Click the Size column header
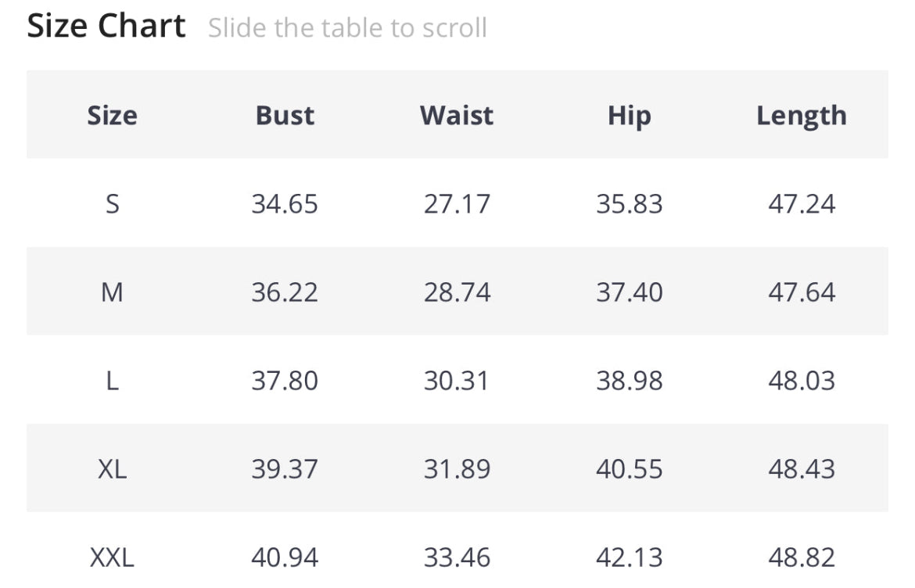The image size is (915, 588). point(112,115)
